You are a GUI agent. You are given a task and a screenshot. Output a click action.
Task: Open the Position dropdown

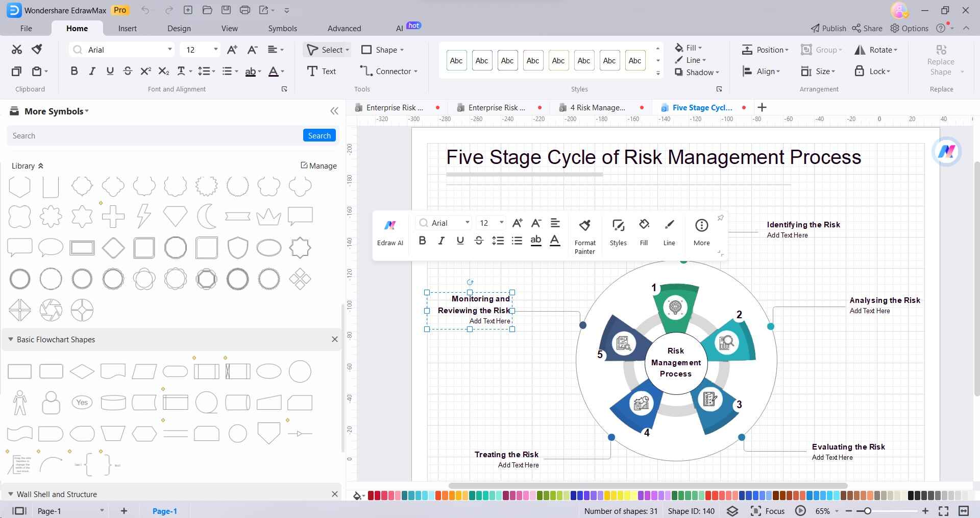pyautogui.click(x=765, y=50)
